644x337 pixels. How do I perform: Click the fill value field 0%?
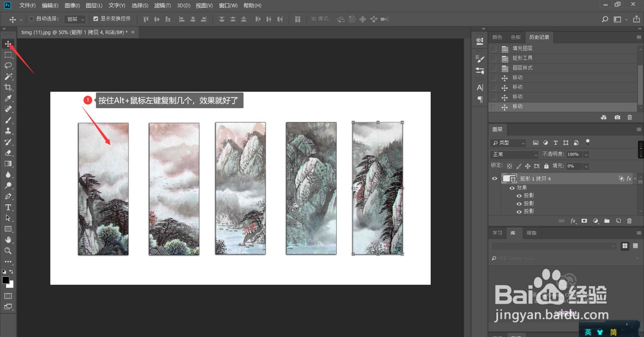[574, 166]
